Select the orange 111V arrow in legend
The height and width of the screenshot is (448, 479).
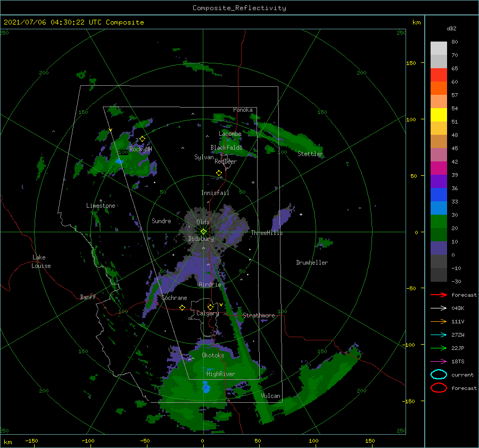(439, 321)
